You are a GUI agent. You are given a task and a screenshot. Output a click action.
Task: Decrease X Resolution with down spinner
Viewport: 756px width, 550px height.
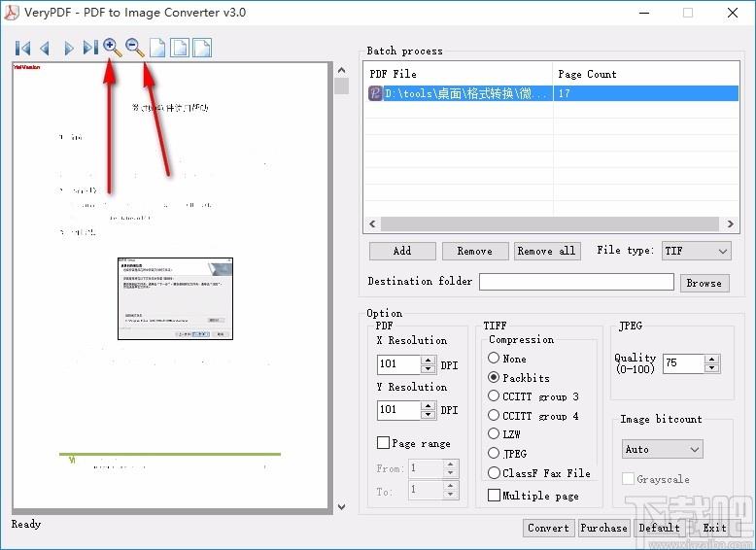coord(428,369)
